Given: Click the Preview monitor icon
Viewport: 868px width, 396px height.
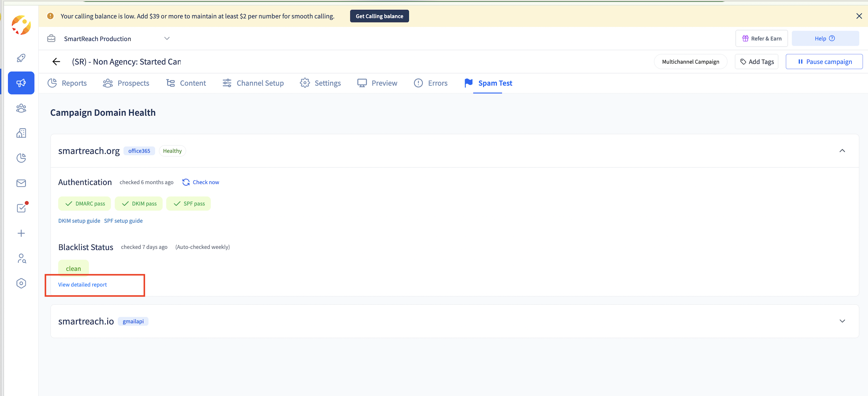Looking at the screenshot, I should click(362, 83).
